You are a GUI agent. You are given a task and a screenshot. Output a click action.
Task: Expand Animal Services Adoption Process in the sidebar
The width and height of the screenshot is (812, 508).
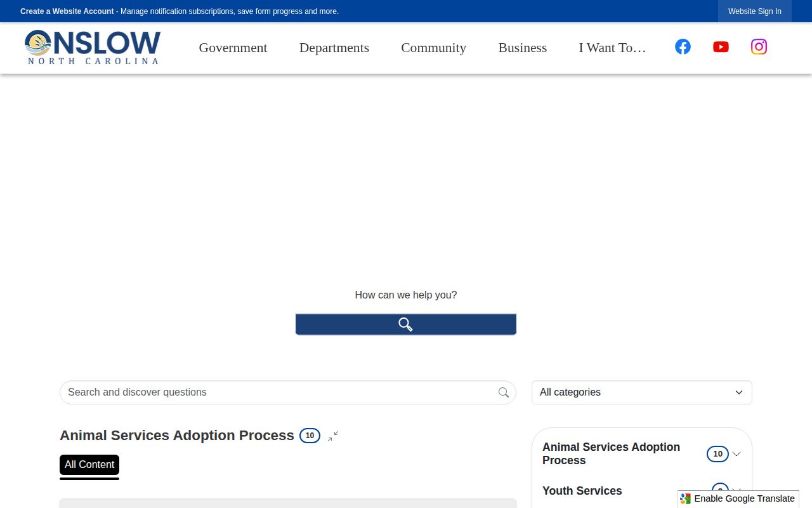coord(737,454)
